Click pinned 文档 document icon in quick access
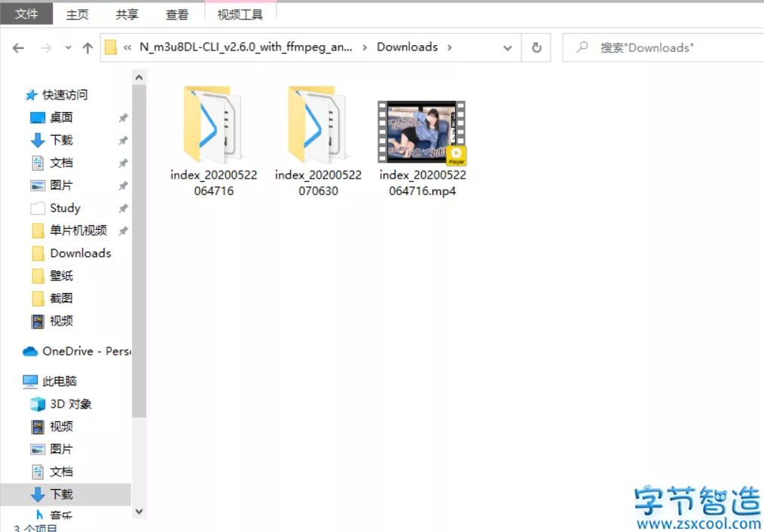764x532 pixels. point(38,163)
